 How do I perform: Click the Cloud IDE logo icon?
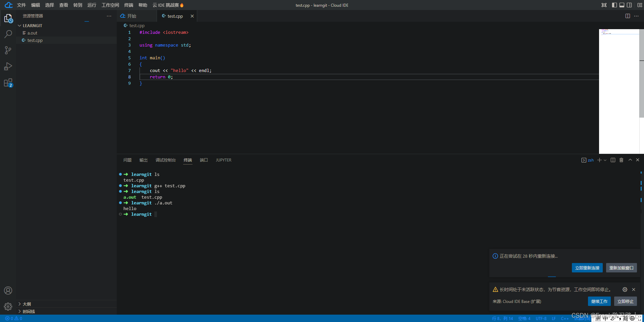[x=8, y=5]
